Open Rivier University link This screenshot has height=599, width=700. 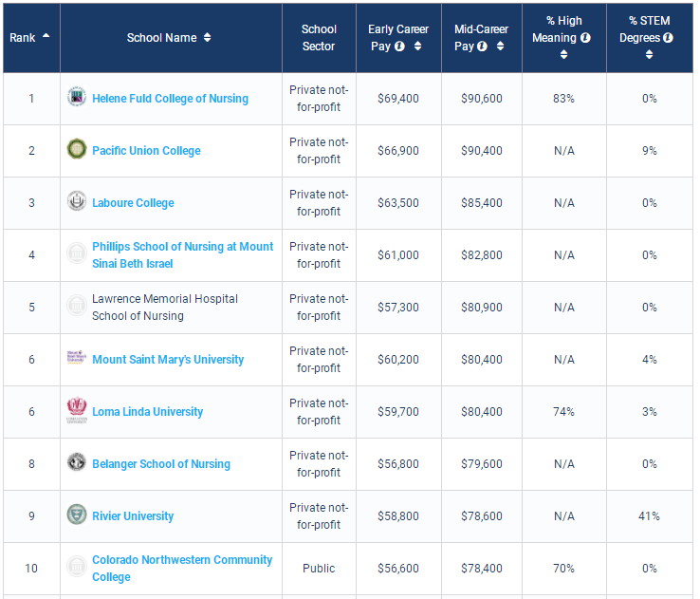coord(133,516)
